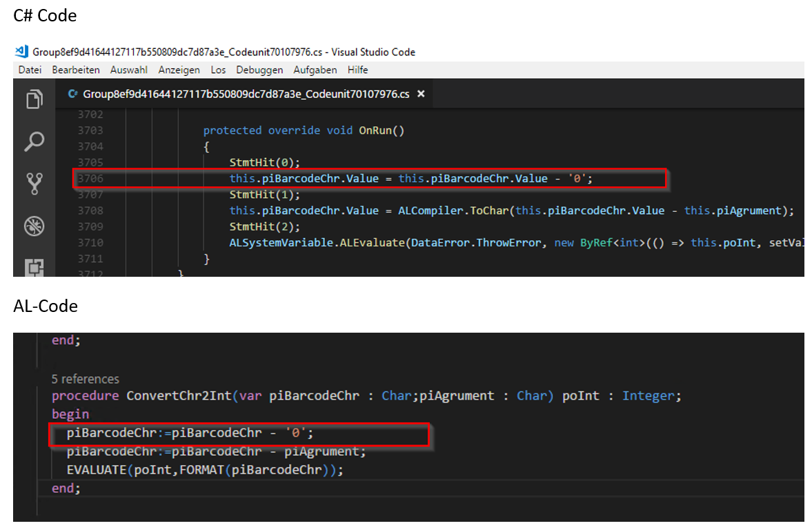812x528 pixels.
Task: Open the Hilfe menu
Action: (357, 70)
